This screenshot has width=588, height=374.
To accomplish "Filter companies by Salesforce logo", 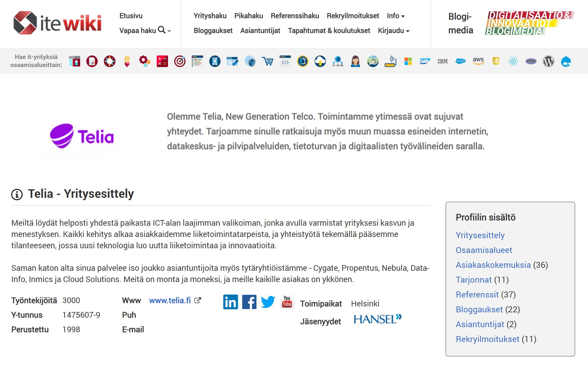I will pyautogui.click(x=460, y=61).
